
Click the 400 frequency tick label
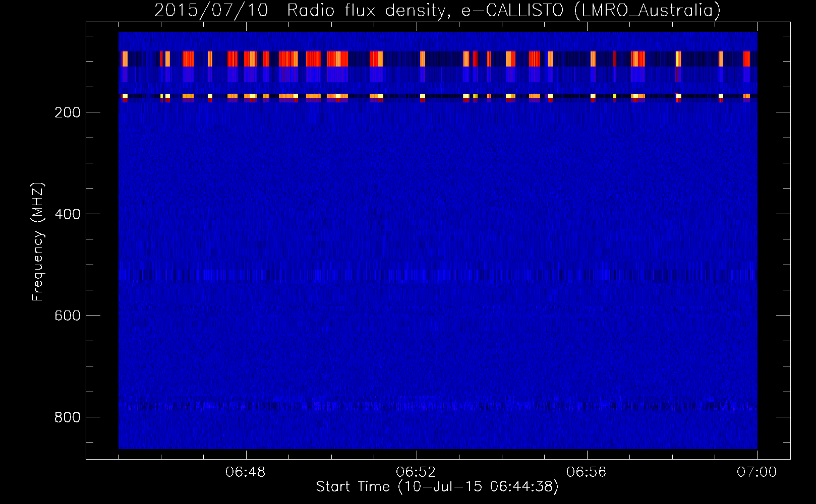68,214
